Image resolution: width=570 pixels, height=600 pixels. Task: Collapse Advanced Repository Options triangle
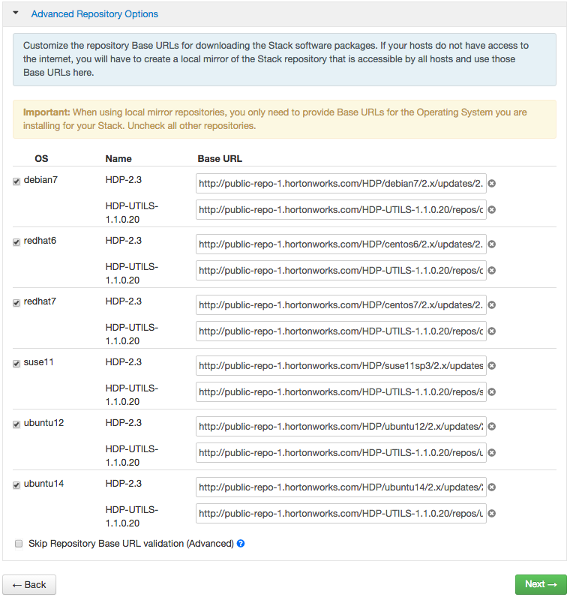click(x=16, y=13)
